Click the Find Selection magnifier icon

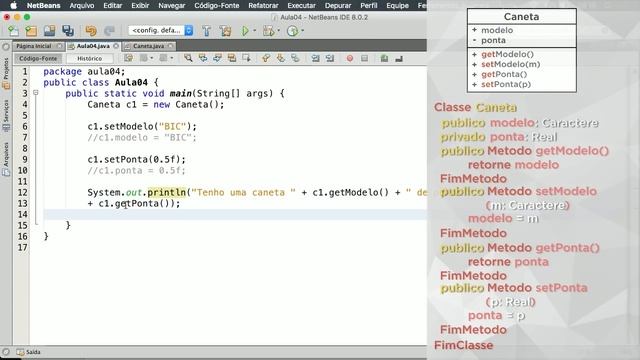(x=188, y=58)
